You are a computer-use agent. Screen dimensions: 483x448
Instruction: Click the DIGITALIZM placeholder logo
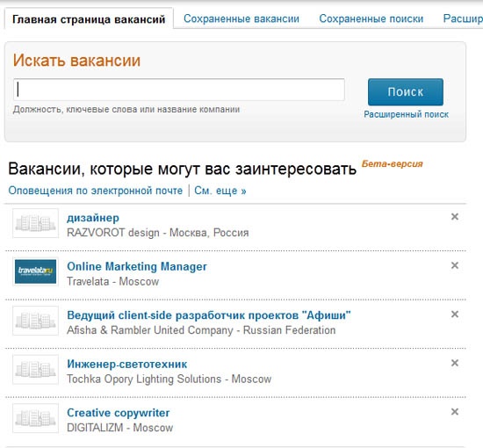point(35,418)
